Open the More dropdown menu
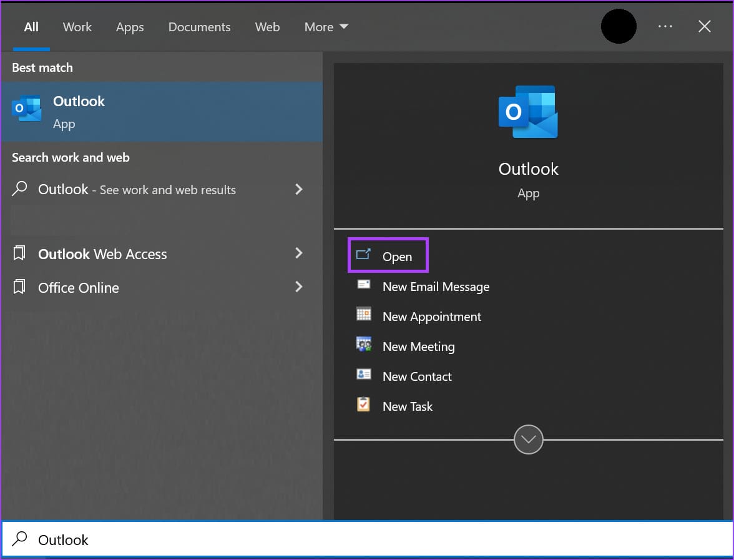 click(x=326, y=27)
